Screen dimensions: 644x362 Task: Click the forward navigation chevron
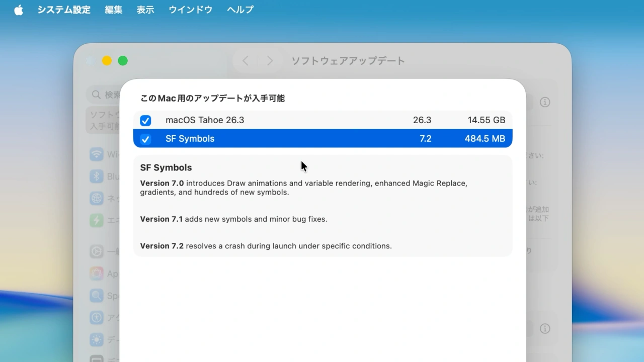(x=270, y=60)
